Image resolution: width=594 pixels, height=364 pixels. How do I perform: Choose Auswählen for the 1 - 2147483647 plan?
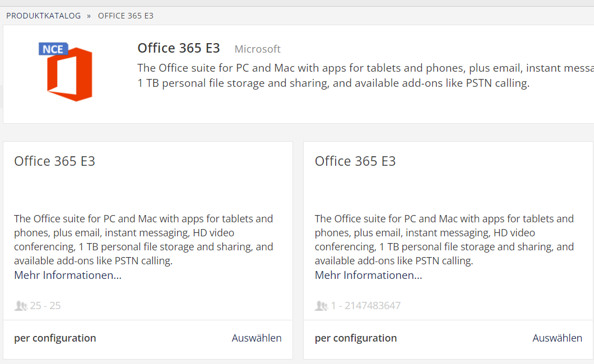(557, 338)
